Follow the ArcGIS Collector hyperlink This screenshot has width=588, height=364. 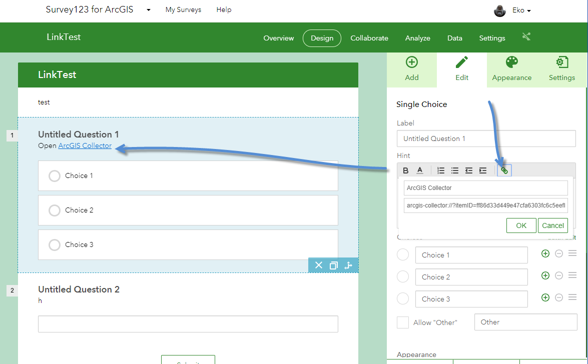coord(85,146)
